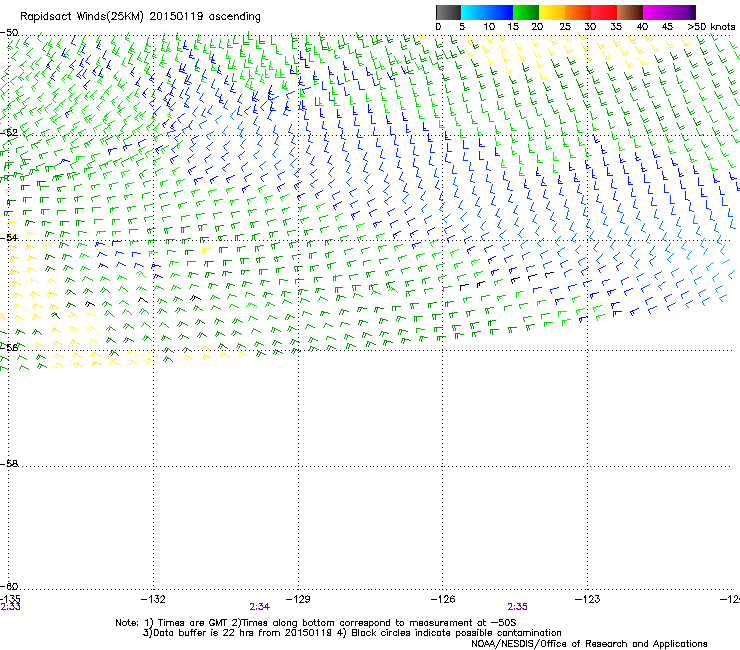Click the purple 2:33 time label

tap(10, 607)
